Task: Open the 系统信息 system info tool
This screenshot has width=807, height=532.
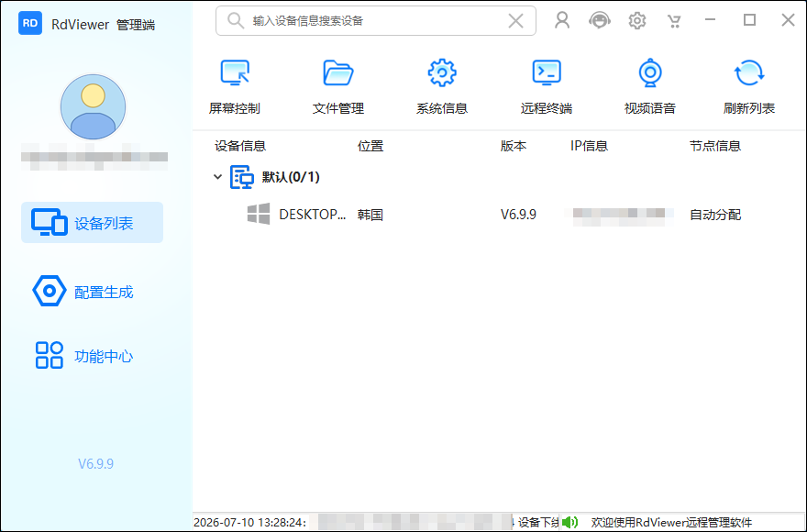Action: [442, 86]
